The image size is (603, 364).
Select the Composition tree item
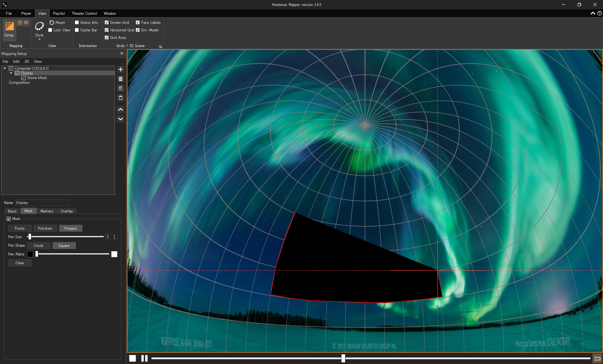tap(19, 83)
